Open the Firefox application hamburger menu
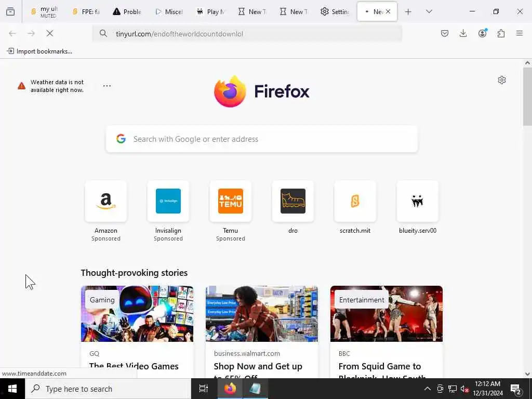Image resolution: width=532 pixels, height=399 pixels. 520,33
